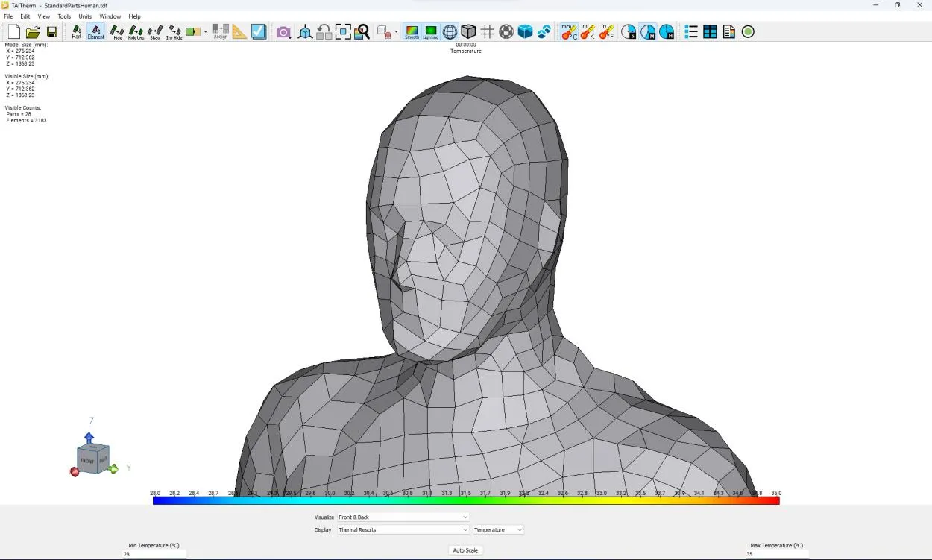The height and width of the screenshot is (560, 932).
Task: Open the Visualize Front & Back dropdown
Action: (x=403, y=517)
